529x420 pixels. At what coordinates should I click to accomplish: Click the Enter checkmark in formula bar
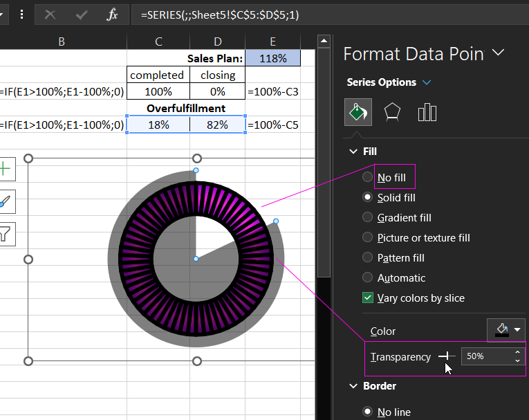coord(81,15)
